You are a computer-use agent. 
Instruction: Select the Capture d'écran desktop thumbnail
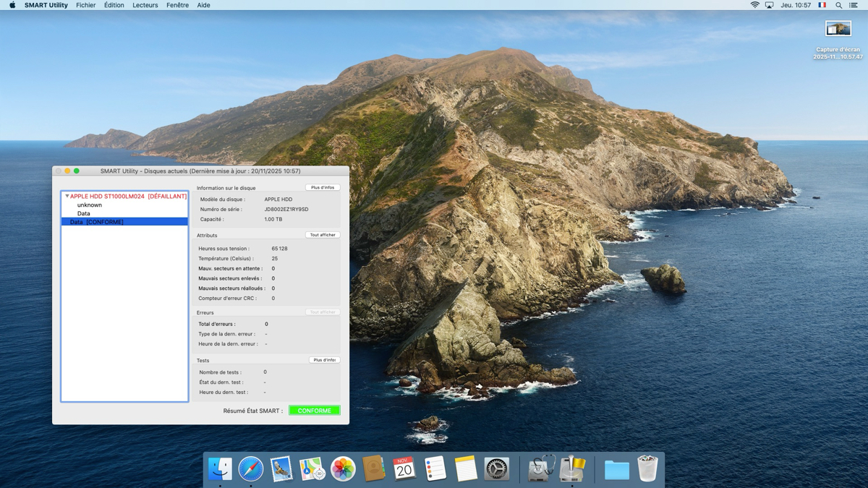click(x=838, y=29)
